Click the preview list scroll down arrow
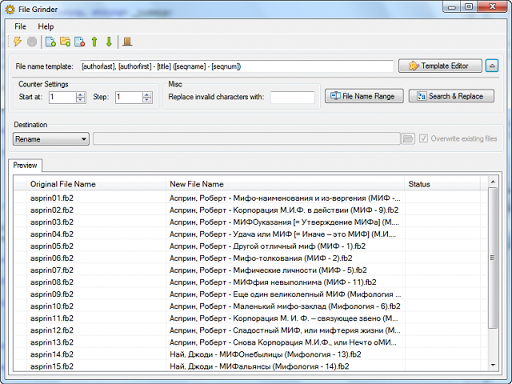The image size is (512, 384). point(492,365)
